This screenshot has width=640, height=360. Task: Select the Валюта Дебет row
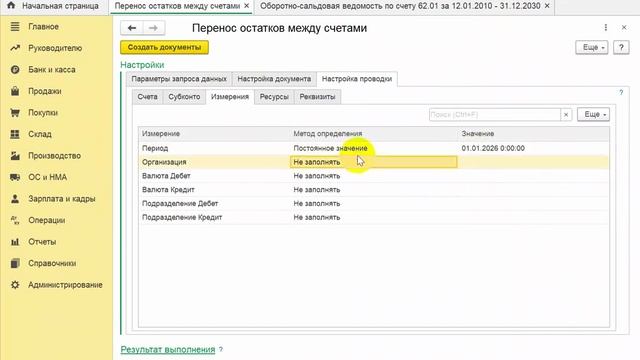(x=373, y=176)
